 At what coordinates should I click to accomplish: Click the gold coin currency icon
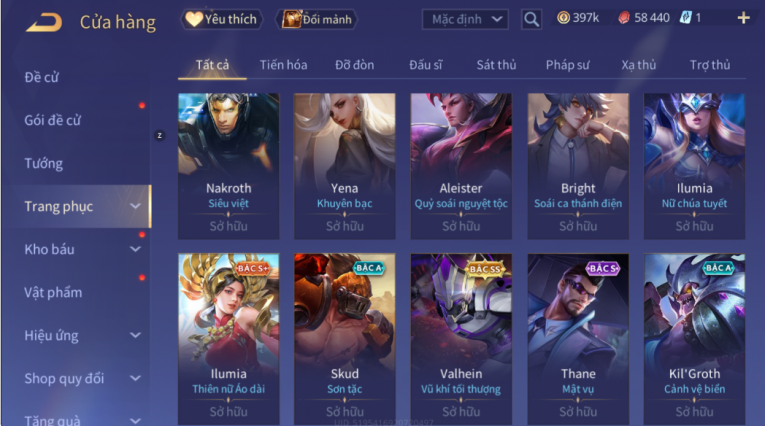coord(563,18)
